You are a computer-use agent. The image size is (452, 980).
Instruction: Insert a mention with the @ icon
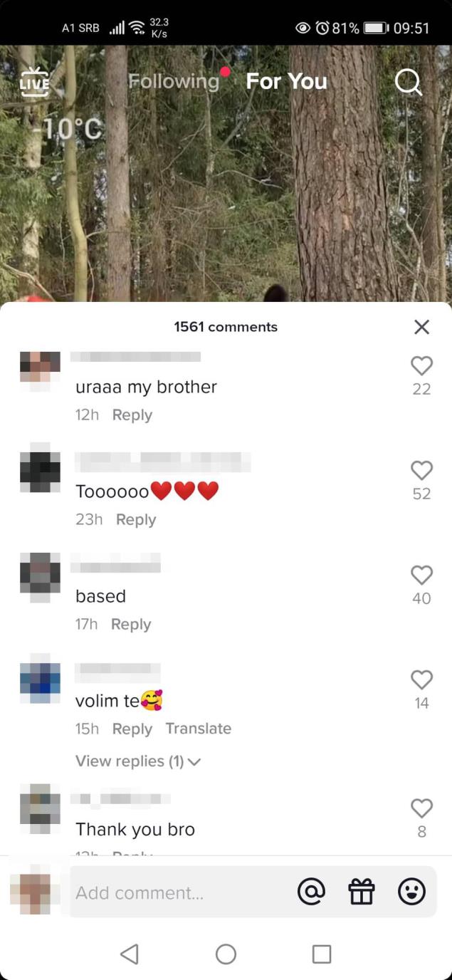point(311,892)
